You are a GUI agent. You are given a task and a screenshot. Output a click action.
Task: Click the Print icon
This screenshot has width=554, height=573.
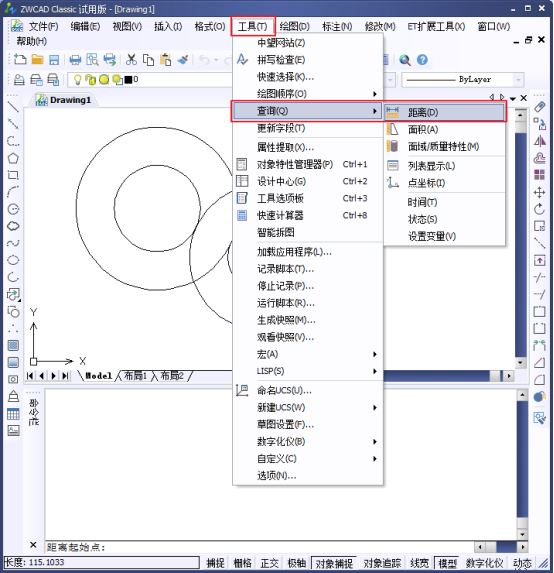[75, 60]
